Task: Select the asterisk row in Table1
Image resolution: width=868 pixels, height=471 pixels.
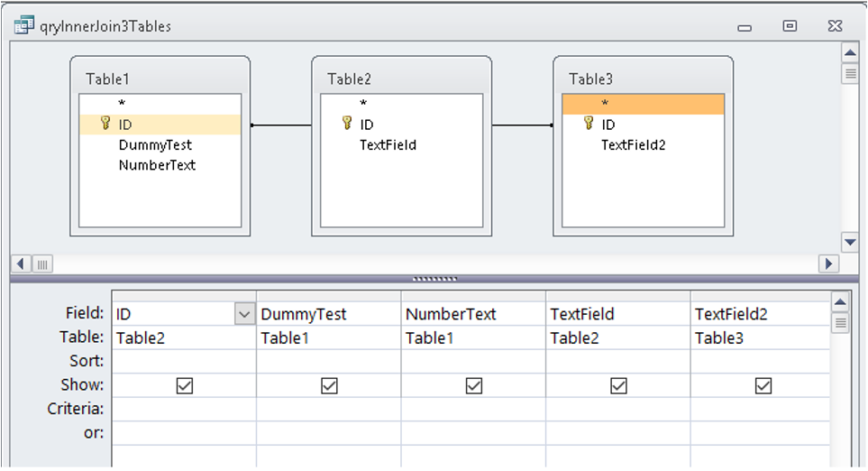Action: 160,104
